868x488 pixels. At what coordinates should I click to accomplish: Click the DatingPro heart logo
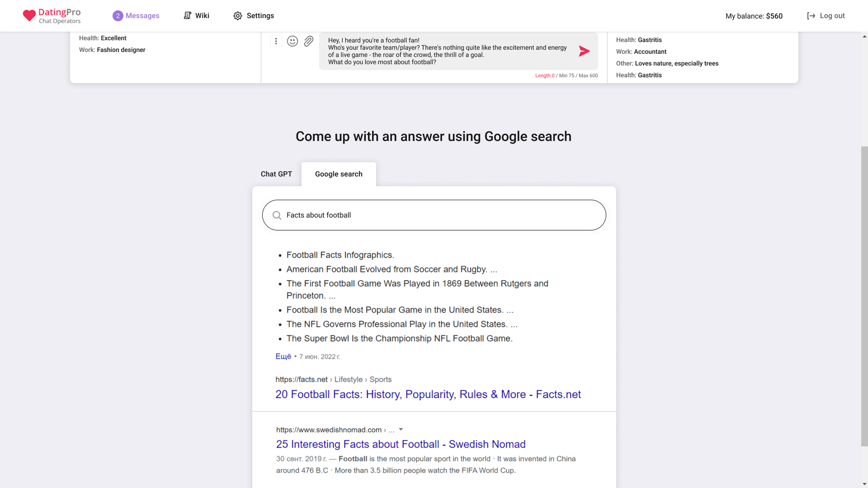click(29, 15)
